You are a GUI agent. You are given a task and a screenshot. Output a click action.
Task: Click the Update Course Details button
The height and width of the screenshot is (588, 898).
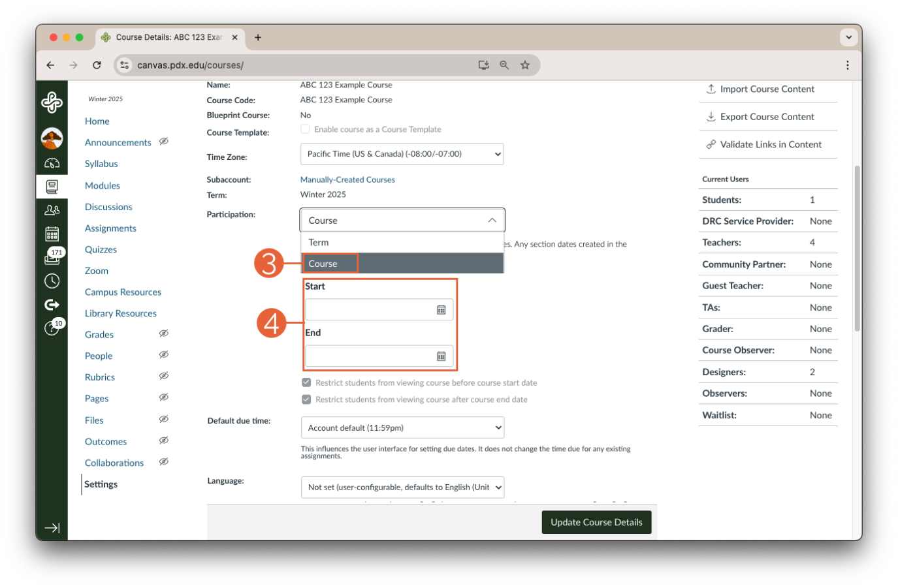(596, 522)
